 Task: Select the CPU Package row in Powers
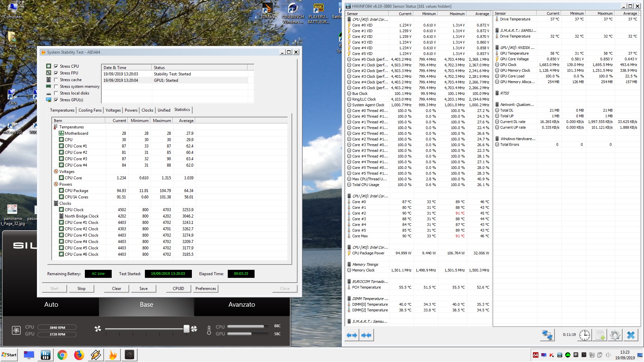(x=170, y=191)
